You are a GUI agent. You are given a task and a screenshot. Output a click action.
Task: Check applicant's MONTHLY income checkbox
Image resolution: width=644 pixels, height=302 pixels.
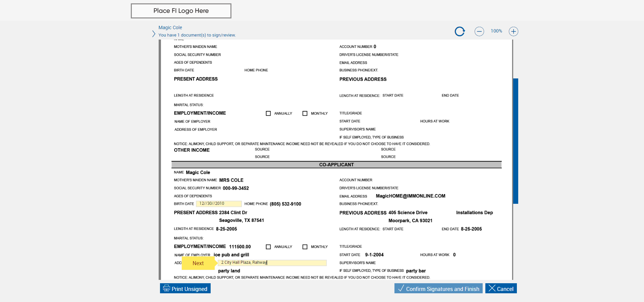click(x=305, y=114)
